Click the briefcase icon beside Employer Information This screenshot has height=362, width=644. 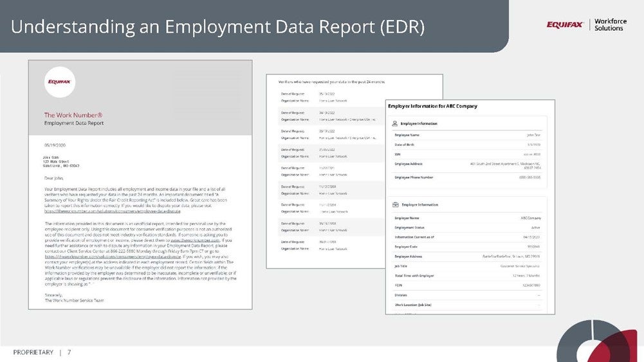point(395,205)
